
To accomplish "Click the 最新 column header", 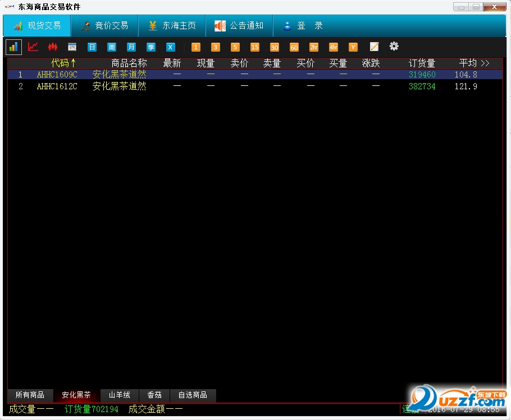I will click(172, 63).
